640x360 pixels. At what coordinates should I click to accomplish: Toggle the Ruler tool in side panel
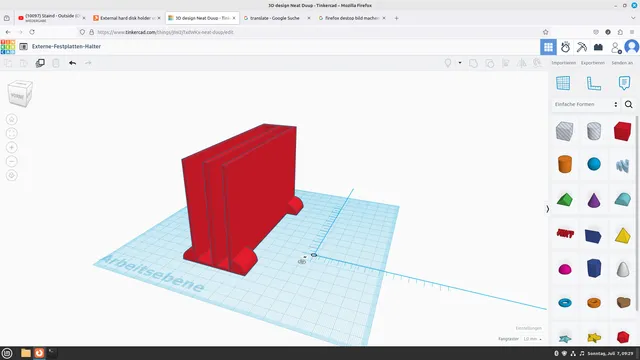[x=593, y=83]
